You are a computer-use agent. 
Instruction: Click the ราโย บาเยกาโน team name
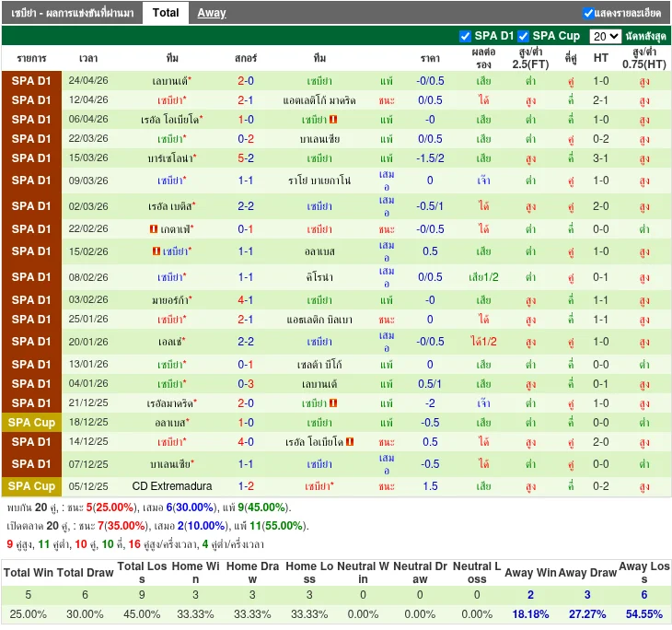point(319,181)
